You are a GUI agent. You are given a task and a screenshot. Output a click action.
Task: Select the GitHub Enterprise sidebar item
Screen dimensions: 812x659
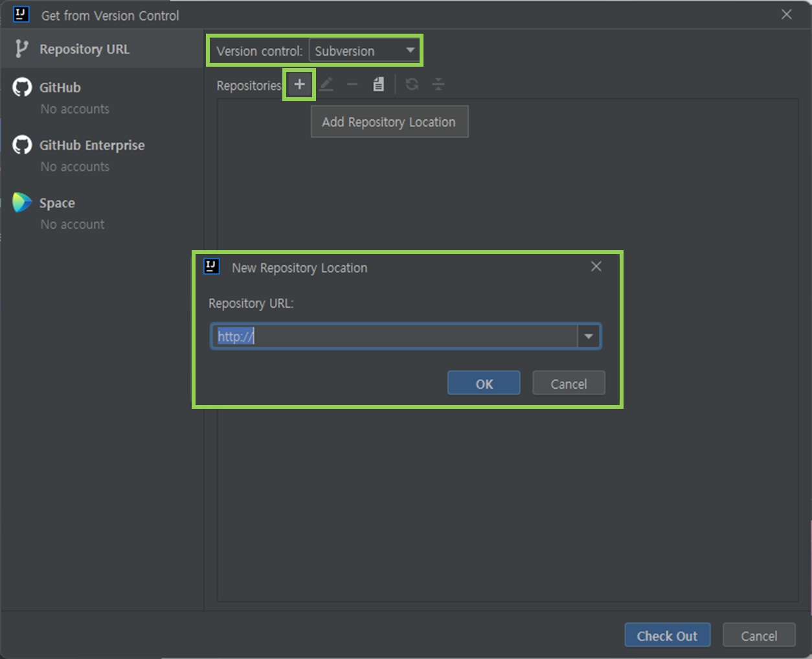coord(102,155)
